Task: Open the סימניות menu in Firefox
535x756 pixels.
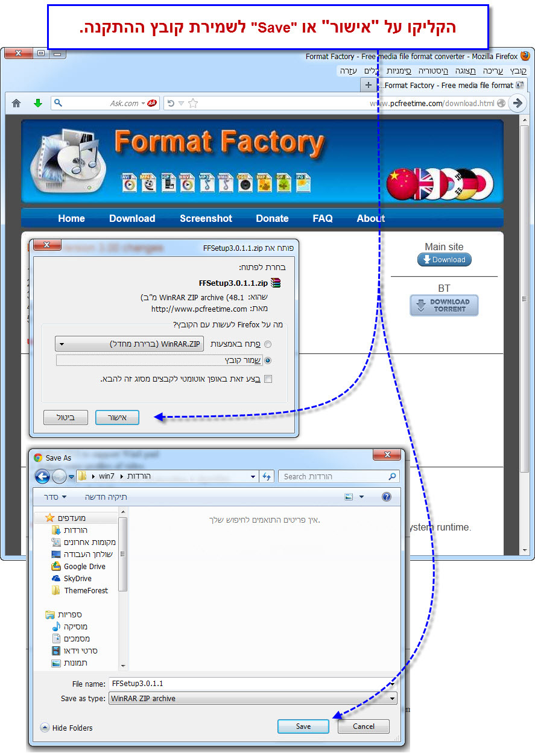Action: tap(399, 71)
